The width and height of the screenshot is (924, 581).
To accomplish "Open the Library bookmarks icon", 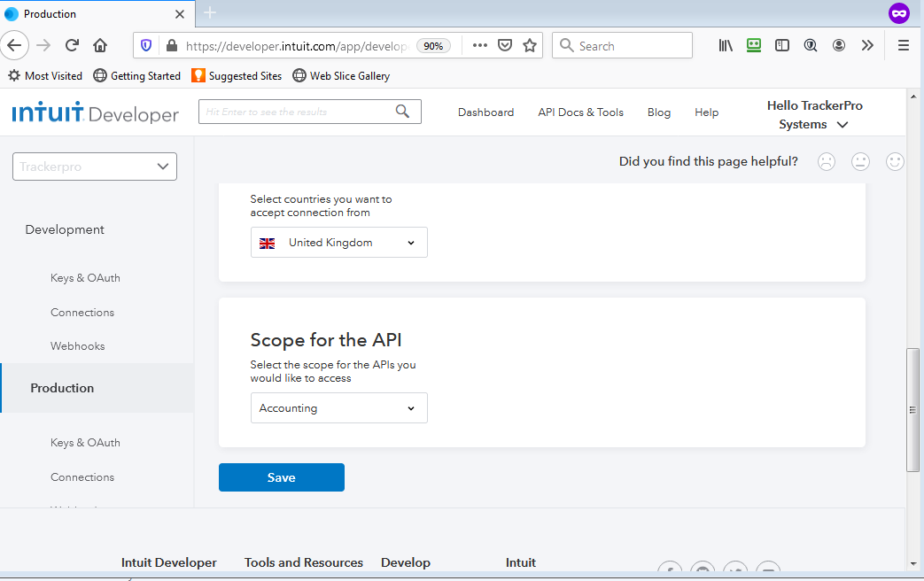I will point(726,45).
